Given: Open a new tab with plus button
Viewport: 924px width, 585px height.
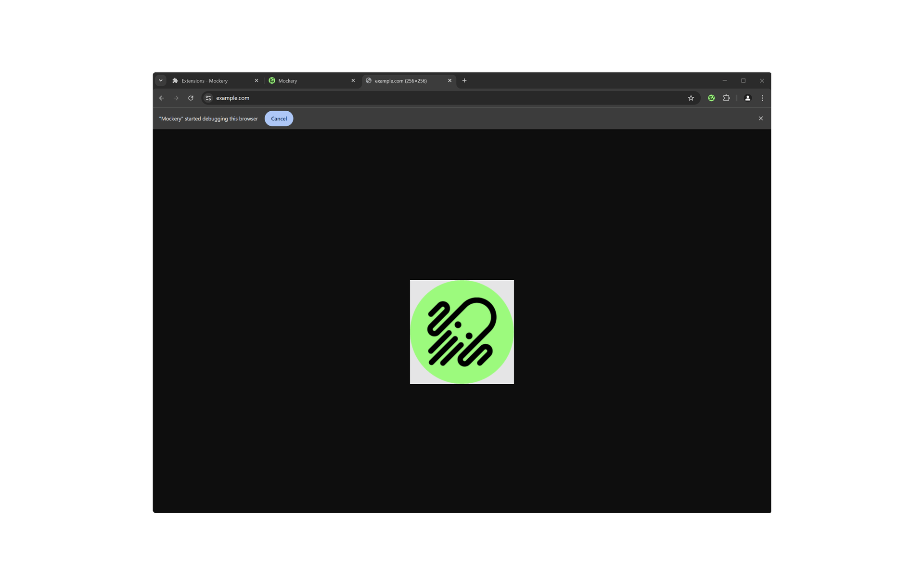Looking at the screenshot, I should point(464,80).
